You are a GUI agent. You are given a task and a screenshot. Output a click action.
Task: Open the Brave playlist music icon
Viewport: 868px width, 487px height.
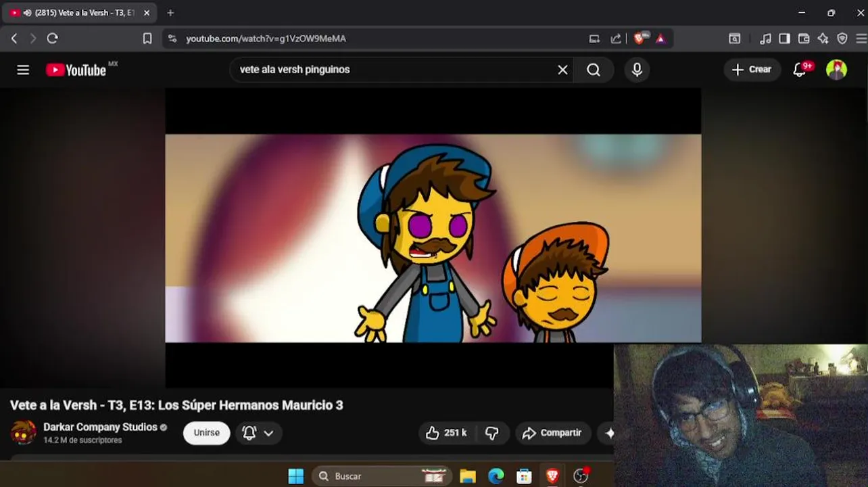765,39
